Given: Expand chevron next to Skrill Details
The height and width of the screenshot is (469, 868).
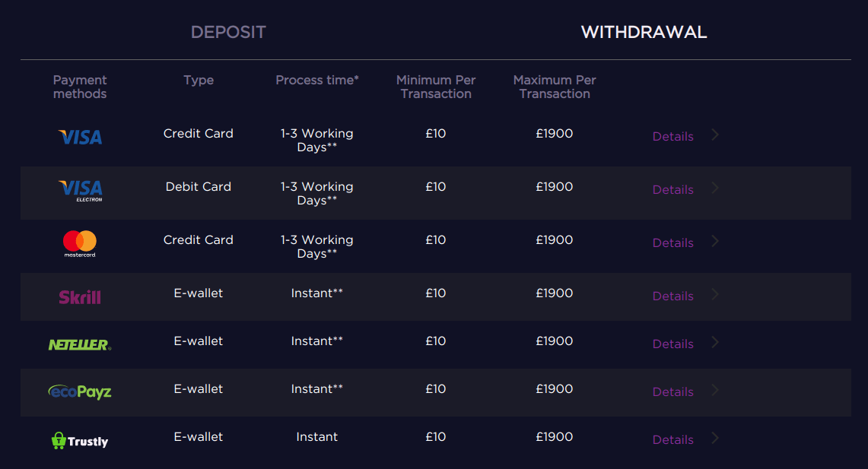Looking at the screenshot, I should [x=715, y=294].
